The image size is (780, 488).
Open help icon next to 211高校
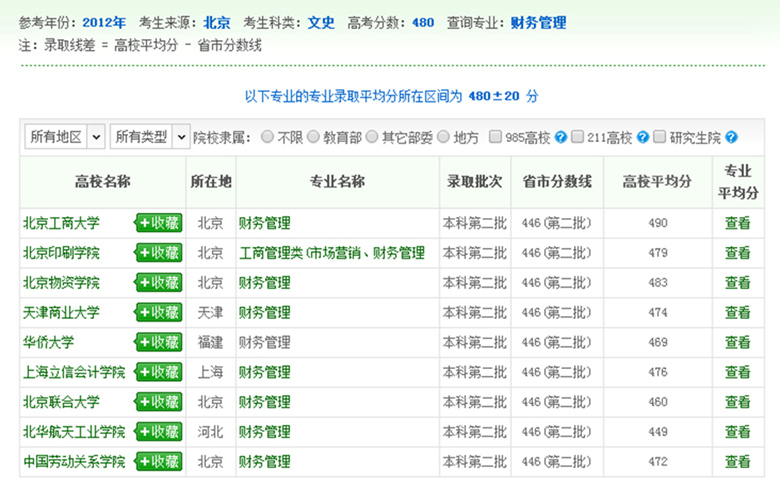click(643, 137)
